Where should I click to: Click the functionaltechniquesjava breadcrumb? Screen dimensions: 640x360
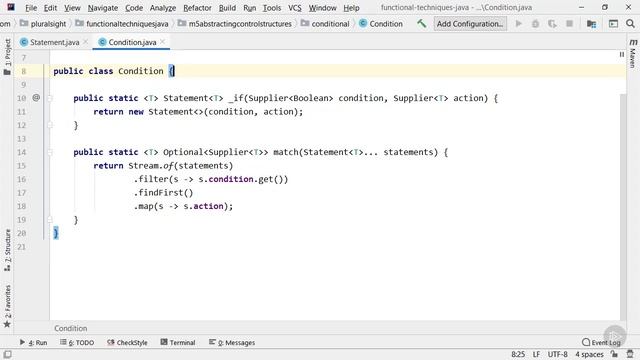coord(122,24)
